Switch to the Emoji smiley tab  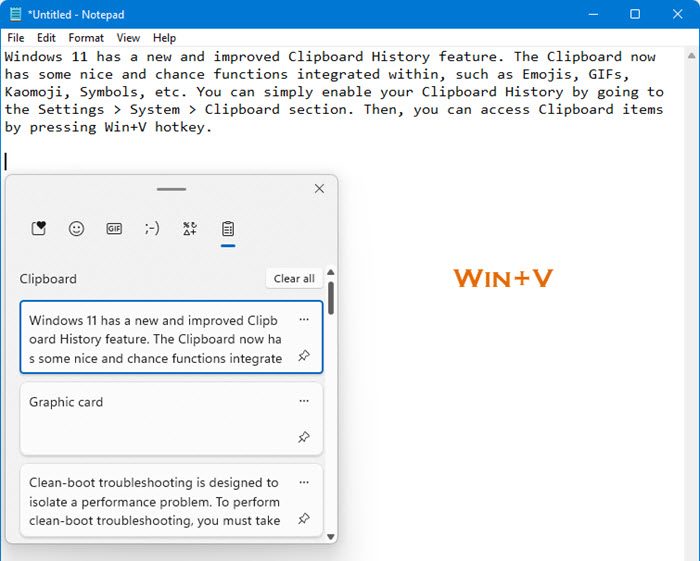tap(76, 229)
